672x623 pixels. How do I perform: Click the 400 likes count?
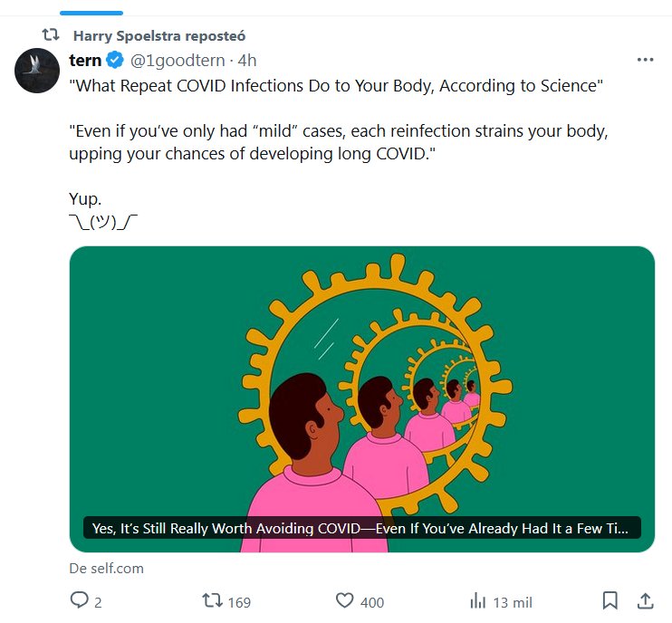tap(371, 602)
